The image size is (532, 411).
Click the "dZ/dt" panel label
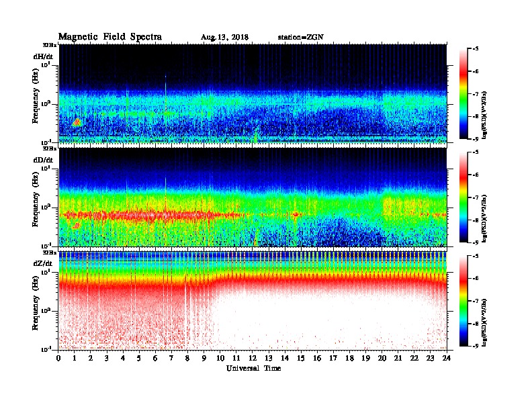(x=43, y=263)
